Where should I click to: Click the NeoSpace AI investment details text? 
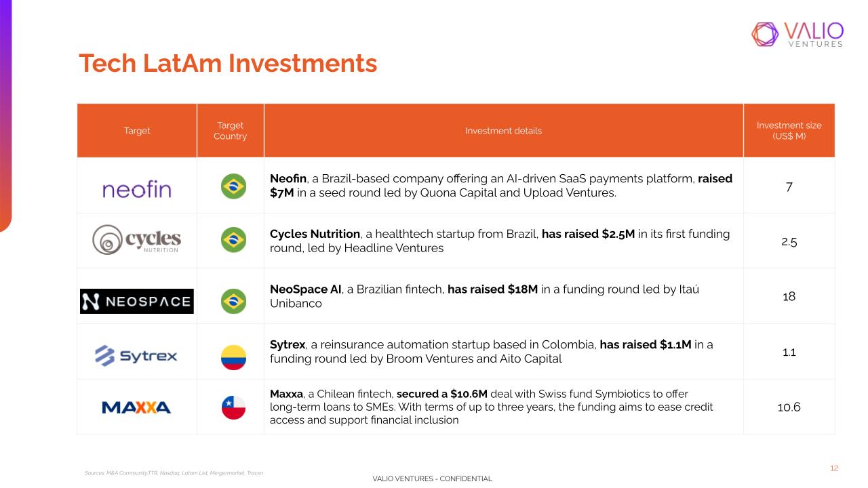coord(484,296)
